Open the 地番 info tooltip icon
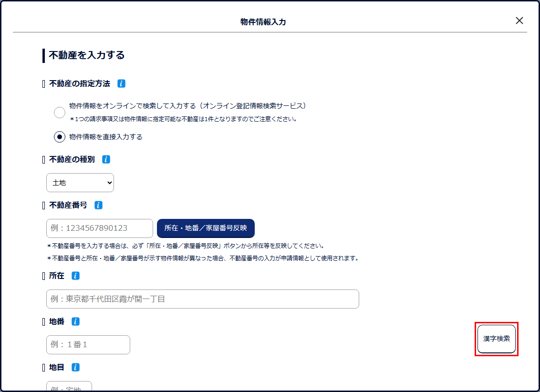The image size is (540, 392). click(x=75, y=321)
